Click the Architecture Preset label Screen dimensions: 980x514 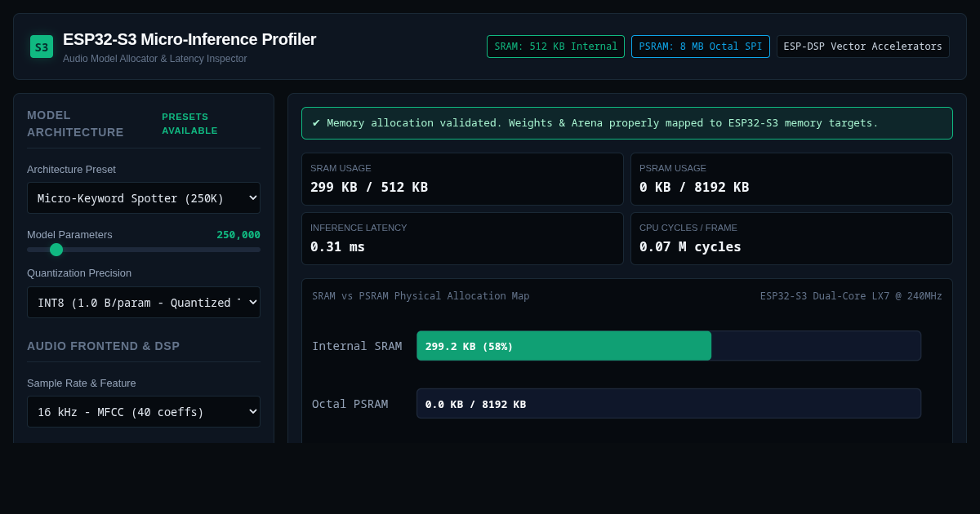pos(71,170)
